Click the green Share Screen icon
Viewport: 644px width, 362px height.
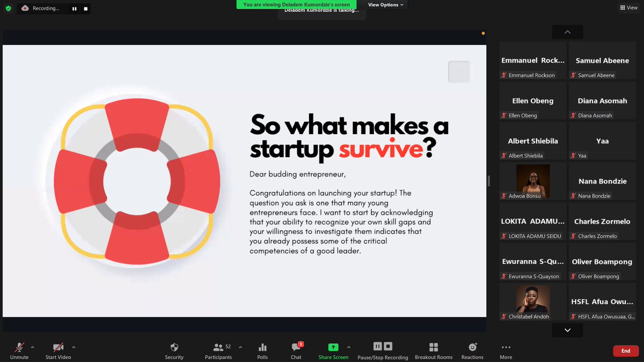pos(333,347)
